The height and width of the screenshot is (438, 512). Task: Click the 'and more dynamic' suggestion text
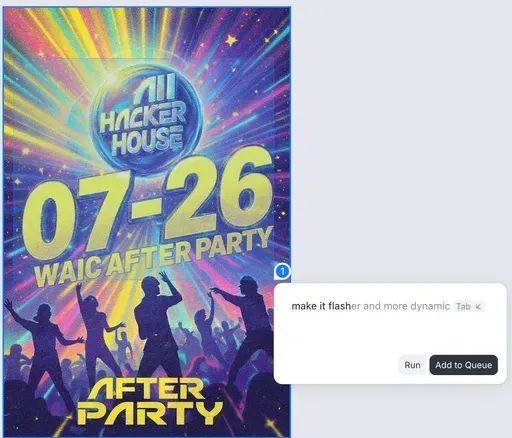click(x=406, y=306)
